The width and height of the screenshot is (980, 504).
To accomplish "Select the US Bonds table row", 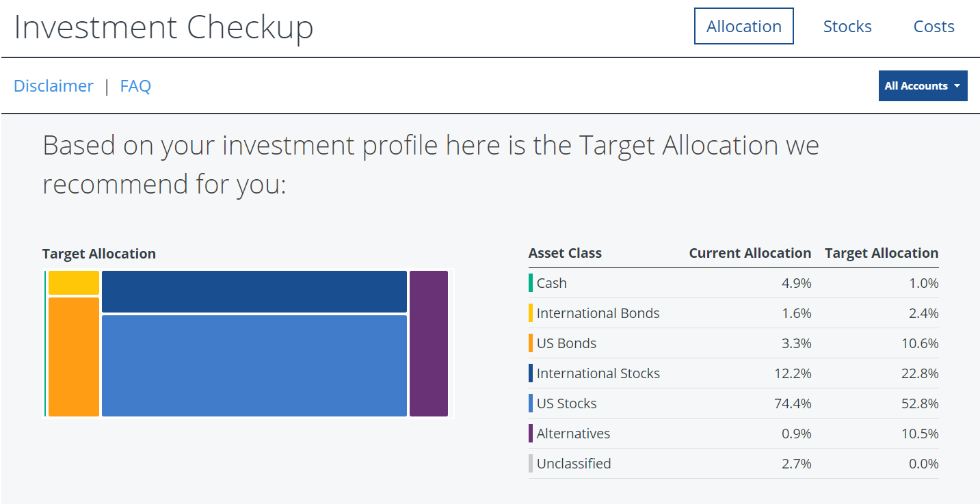I will (733, 343).
